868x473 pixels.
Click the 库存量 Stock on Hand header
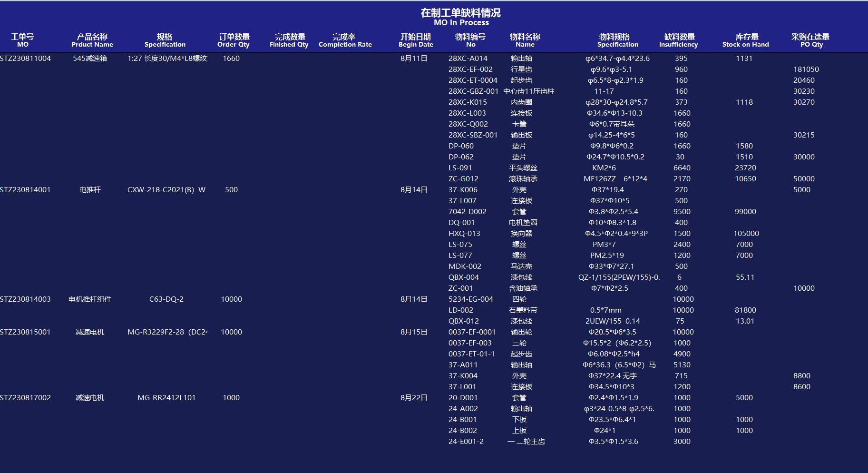click(x=745, y=40)
